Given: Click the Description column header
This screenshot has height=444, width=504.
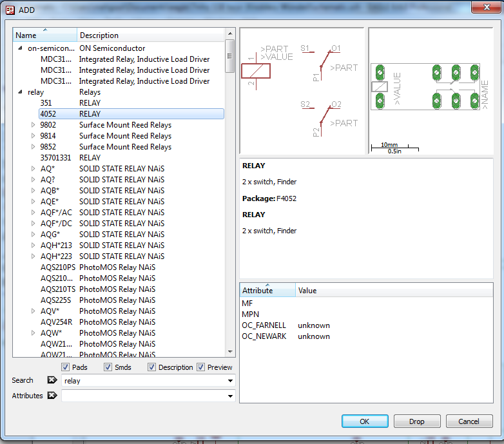Looking at the screenshot, I should tap(150, 35).
